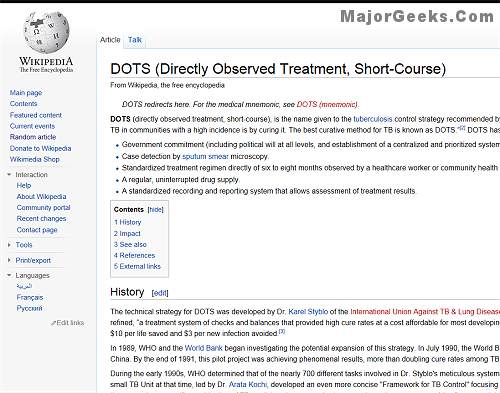
Task: Click the Edit links text
Action: point(70,323)
